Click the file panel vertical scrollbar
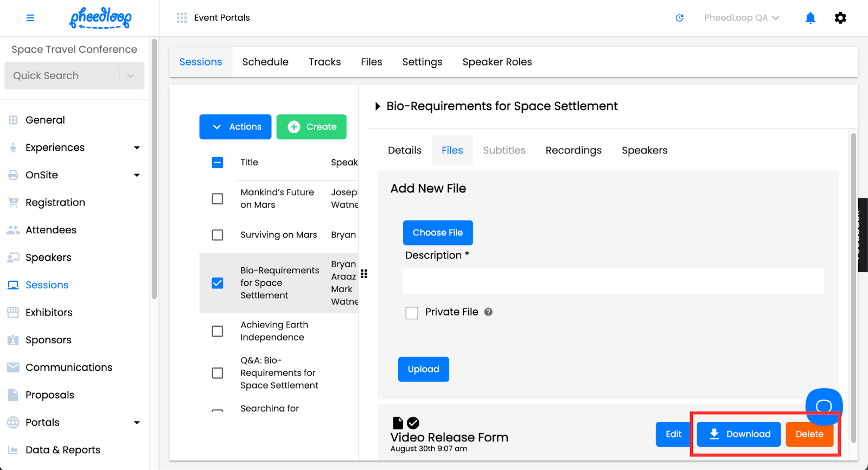 tap(853, 288)
